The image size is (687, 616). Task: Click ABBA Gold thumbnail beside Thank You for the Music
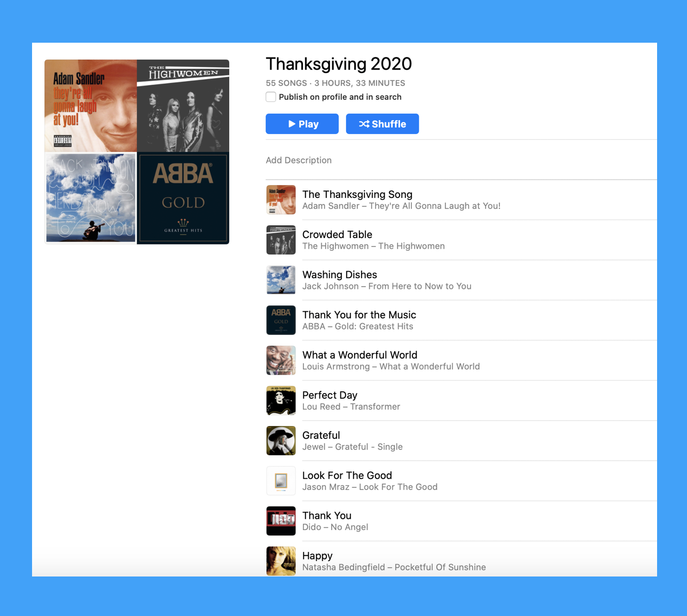[x=281, y=320]
